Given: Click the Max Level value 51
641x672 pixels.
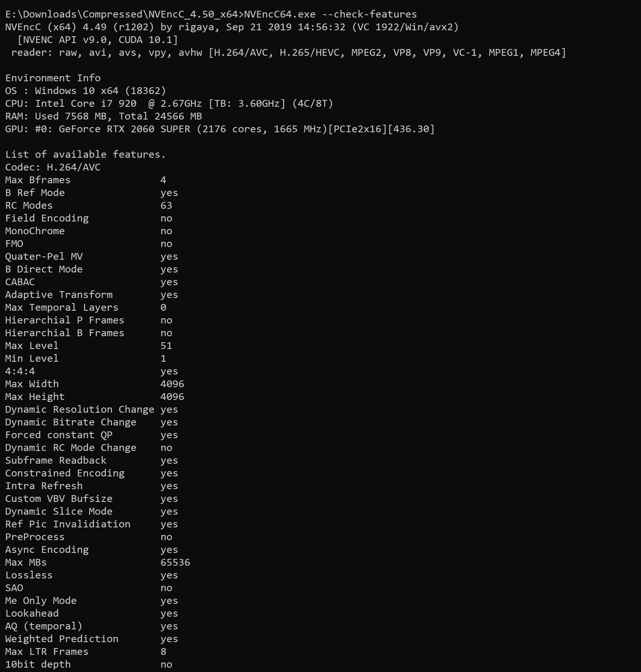Looking at the screenshot, I should point(166,346).
